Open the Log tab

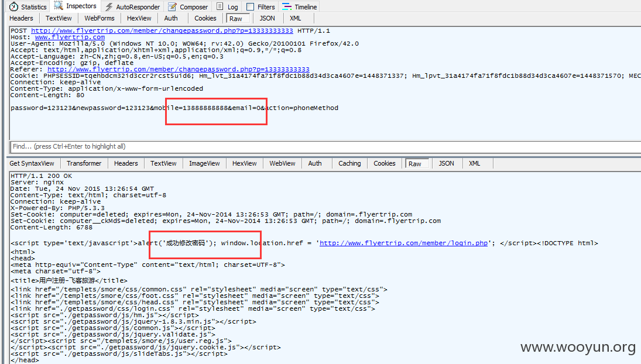tap(227, 7)
